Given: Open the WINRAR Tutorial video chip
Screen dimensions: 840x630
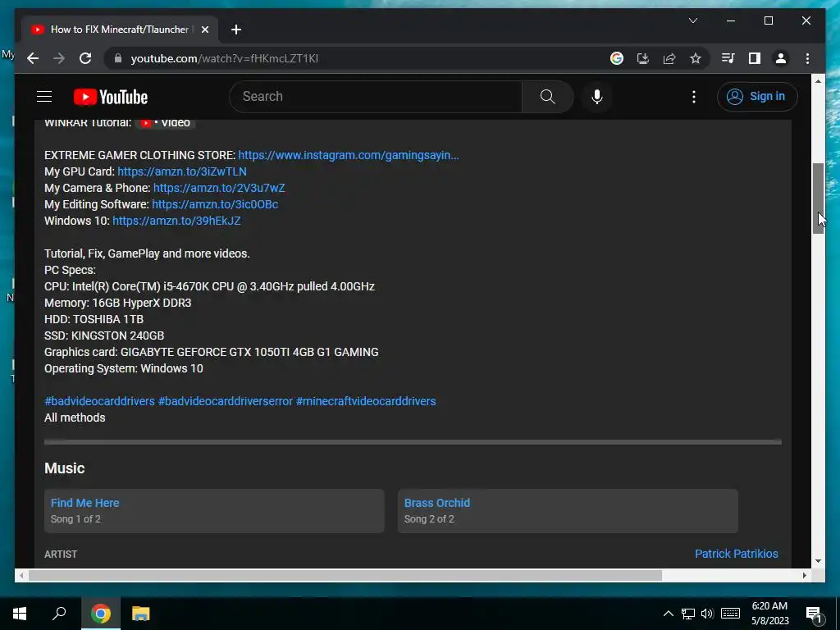Looking at the screenshot, I should click(x=165, y=123).
